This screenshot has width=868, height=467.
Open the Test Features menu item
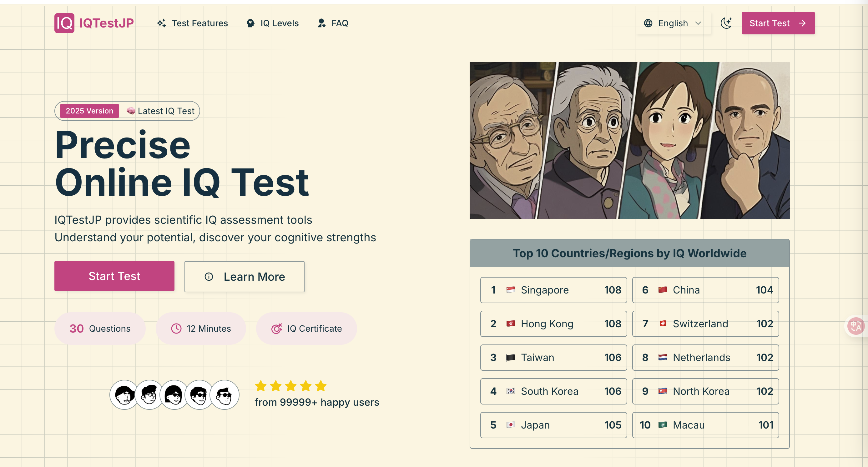pos(199,23)
